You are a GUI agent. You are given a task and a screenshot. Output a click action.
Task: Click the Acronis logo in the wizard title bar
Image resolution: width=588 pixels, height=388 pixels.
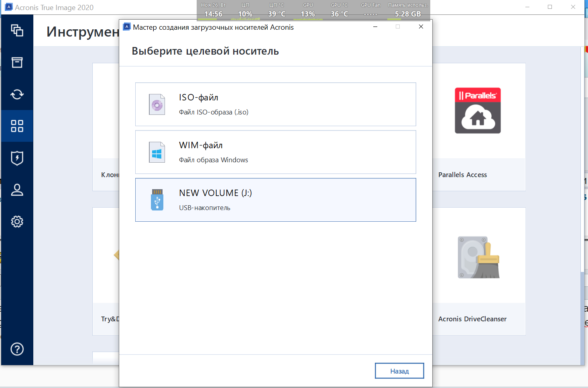click(x=127, y=27)
